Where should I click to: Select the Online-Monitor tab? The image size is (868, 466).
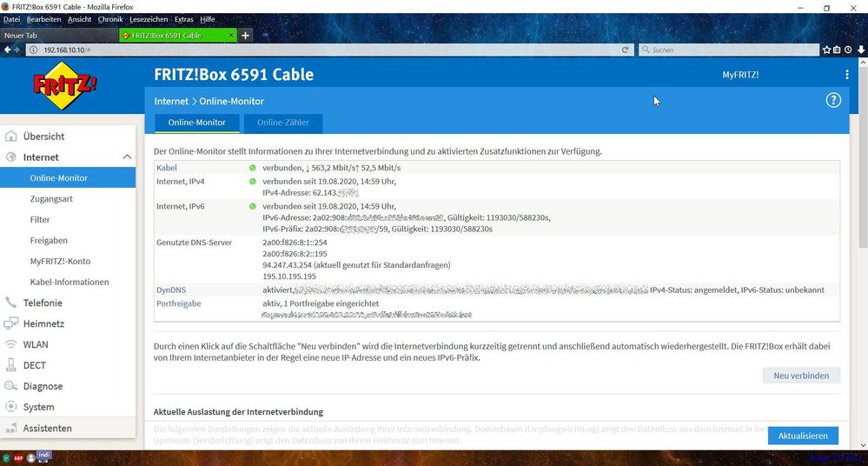click(196, 123)
